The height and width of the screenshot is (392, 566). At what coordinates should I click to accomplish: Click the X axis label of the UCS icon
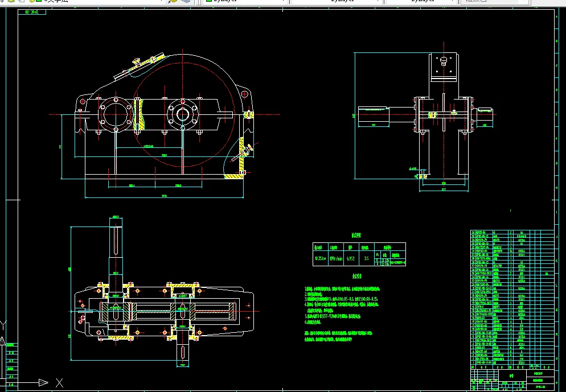(59, 383)
